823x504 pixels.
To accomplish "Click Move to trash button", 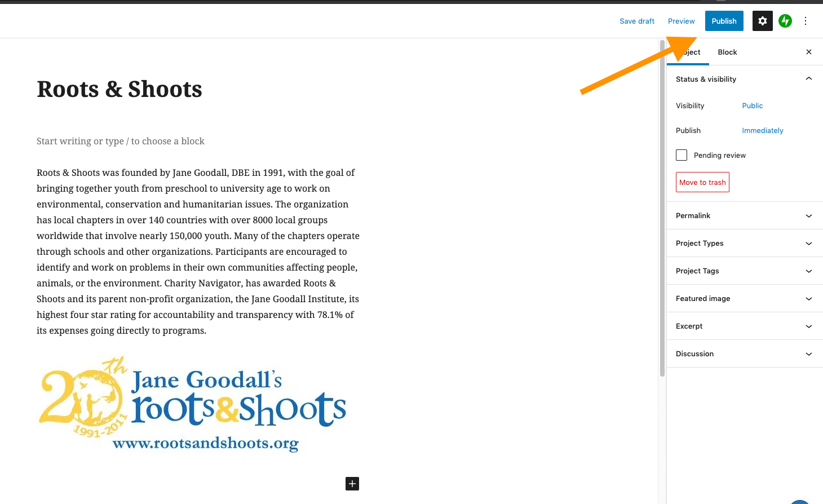I will point(702,182).
